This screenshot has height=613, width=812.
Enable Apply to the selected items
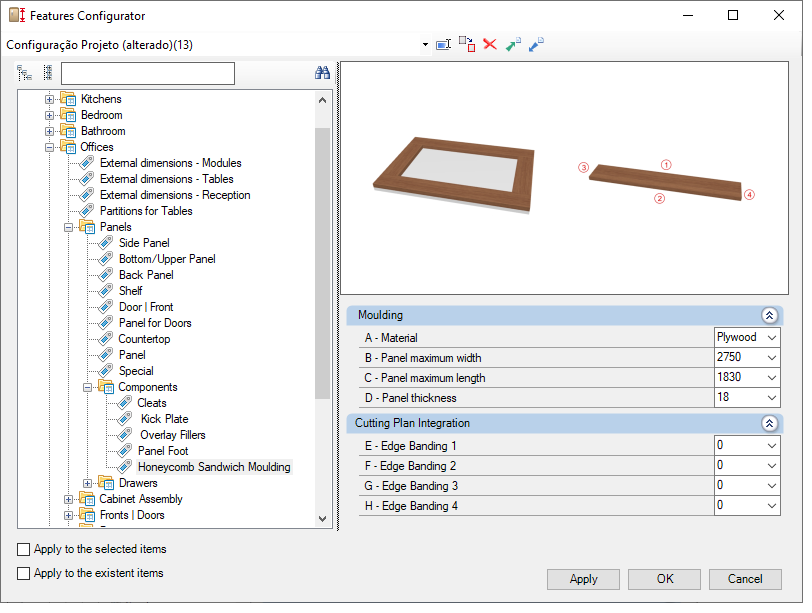pos(23,549)
